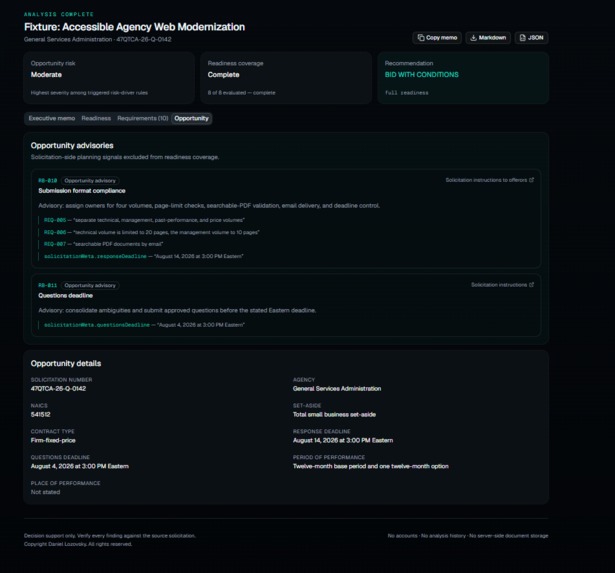Viewport: 615px width, 573px height.
Task: Click the file icon beside JSON
Action: pyautogui.click(x=522, y=38)
